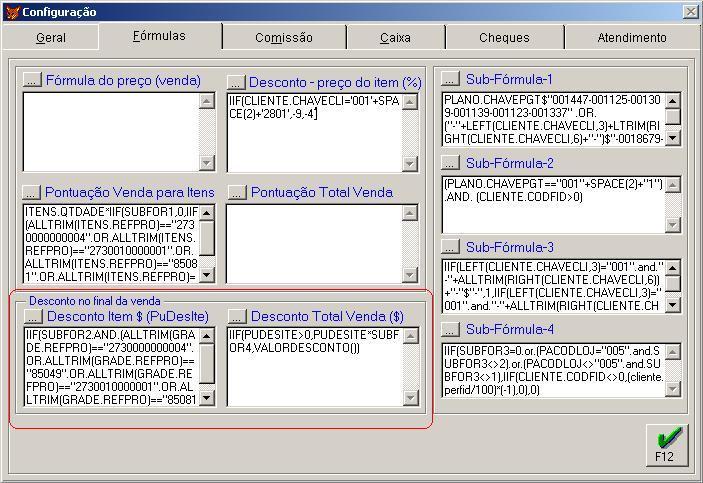Open editor button for Pontuação Total Venda
The height and width of the screenshot is (483, 703).
(x=237, y=192)
